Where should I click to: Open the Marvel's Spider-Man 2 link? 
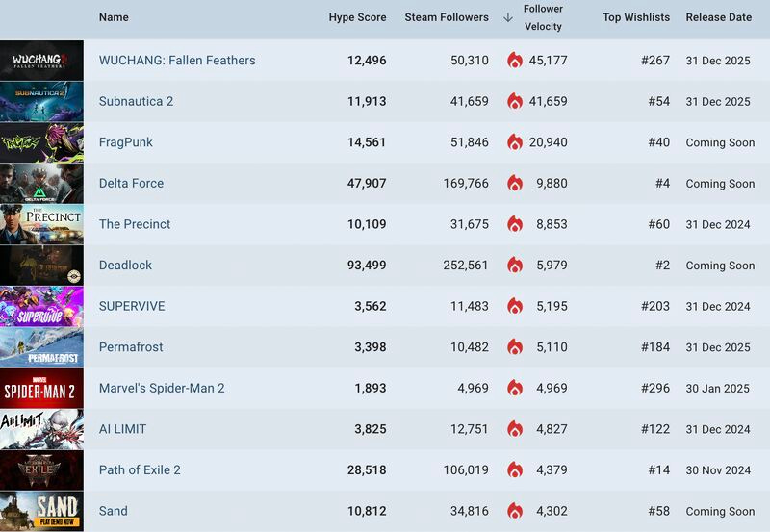click(x=162, y=389)
